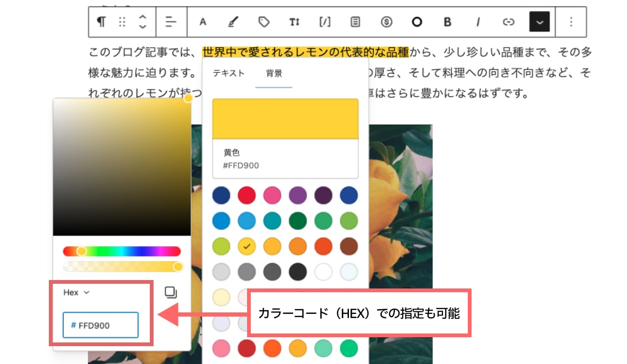Open the insert link tool
The width and height of the screenshot is (627, 364).
coord(508,22)
